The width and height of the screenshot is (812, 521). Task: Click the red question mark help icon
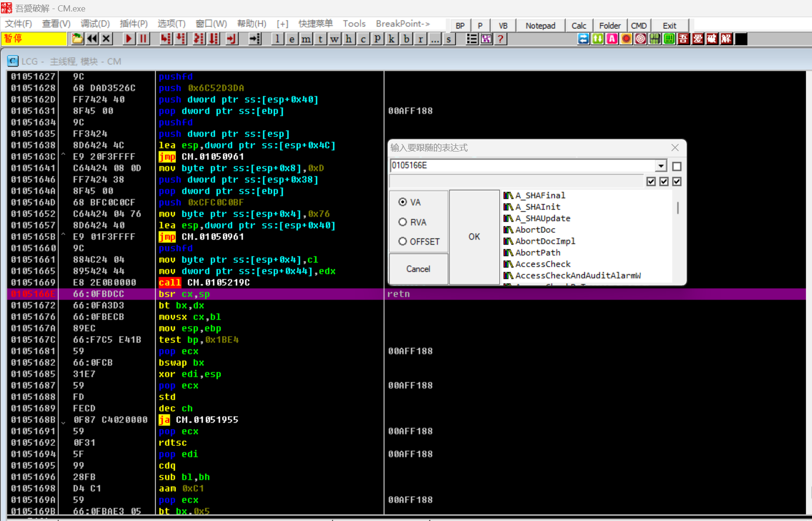click(x=501, y=39)
